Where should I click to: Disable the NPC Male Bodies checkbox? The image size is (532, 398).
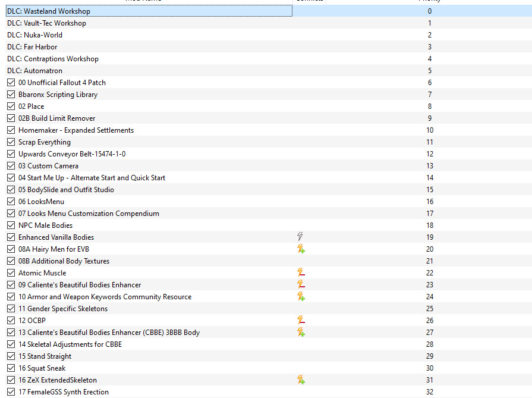click(11, 225)
